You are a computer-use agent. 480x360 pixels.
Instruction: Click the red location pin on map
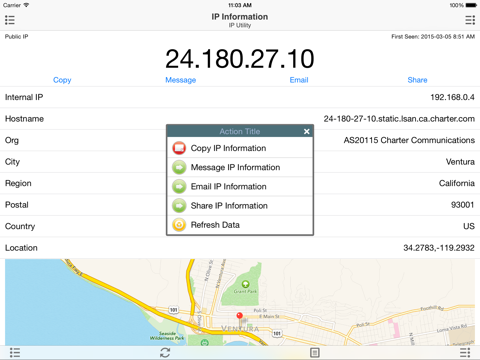[x=239, y=315]
